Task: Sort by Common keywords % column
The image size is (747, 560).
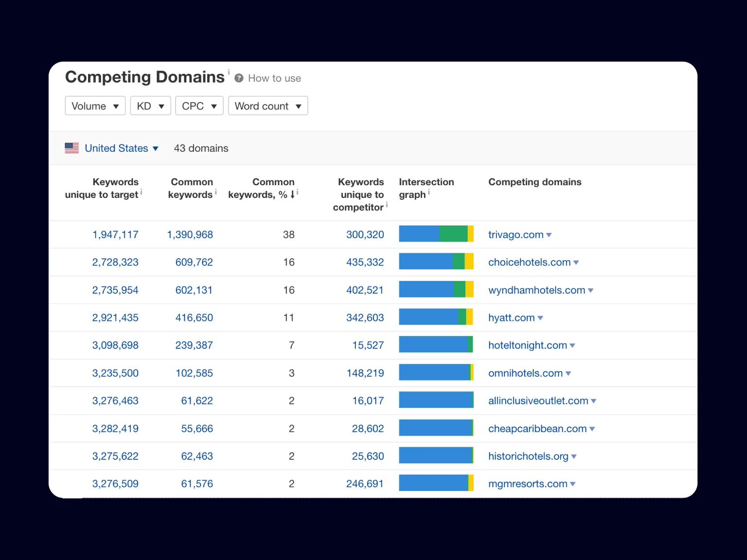Action: pyautogui.click(x=261, y=188)
